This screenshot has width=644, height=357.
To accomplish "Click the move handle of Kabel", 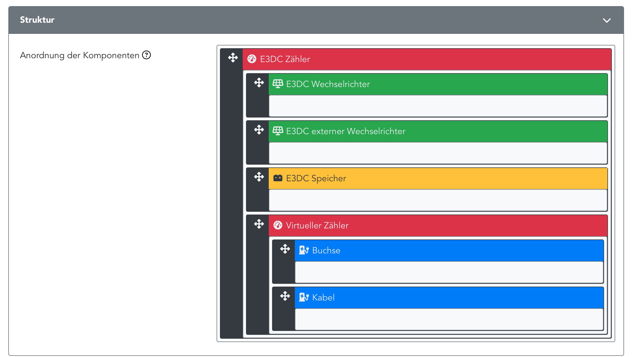I will [x=285, y=296].
